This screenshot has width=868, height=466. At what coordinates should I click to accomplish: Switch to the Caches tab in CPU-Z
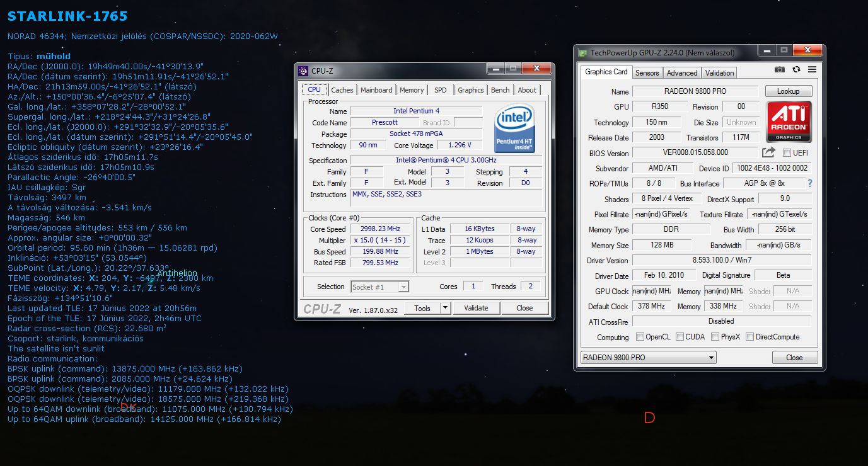pyautogui.click(x=342, y=90)
